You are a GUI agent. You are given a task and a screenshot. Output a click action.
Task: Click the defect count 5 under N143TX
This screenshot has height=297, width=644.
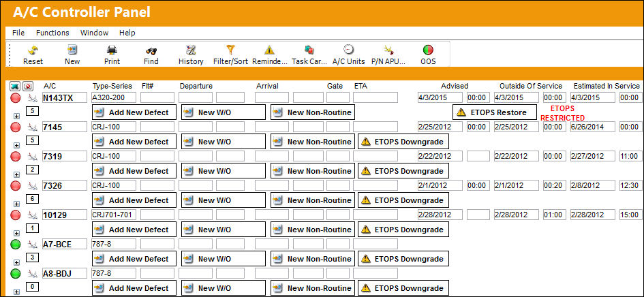[33, 111]
